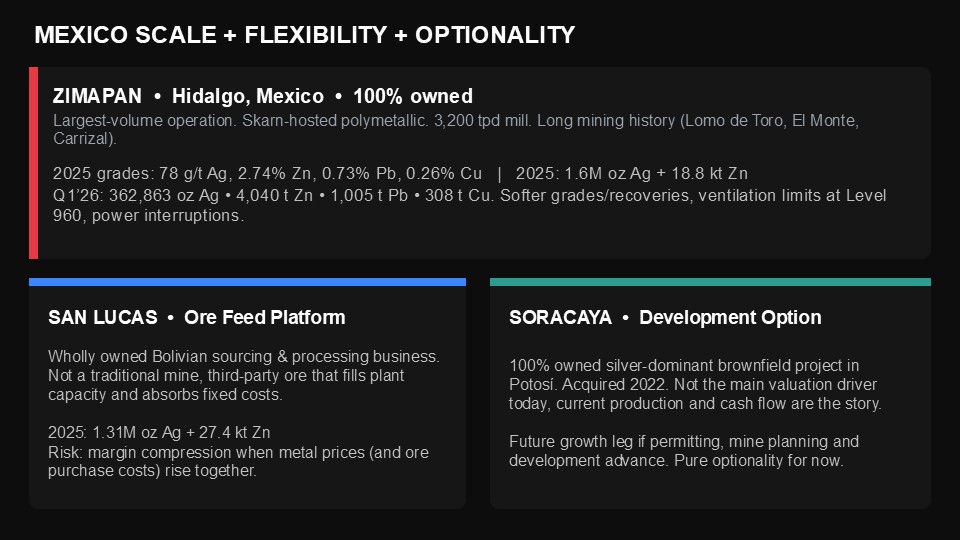Viewport: 960px width, 540px height.
Task: Select the Hidalgo, Mexico text in heading
Action: point(248,96)
